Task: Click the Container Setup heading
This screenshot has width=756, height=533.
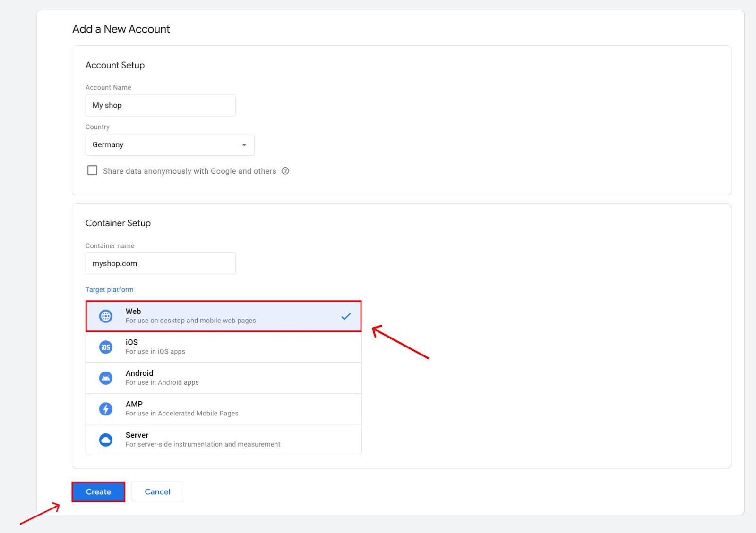Action: coord(118,223)
